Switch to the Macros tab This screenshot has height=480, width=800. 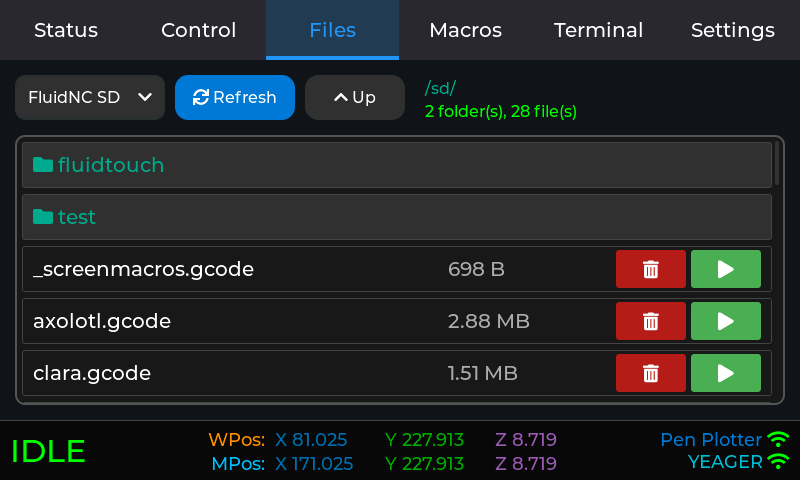tap(465, 30)
